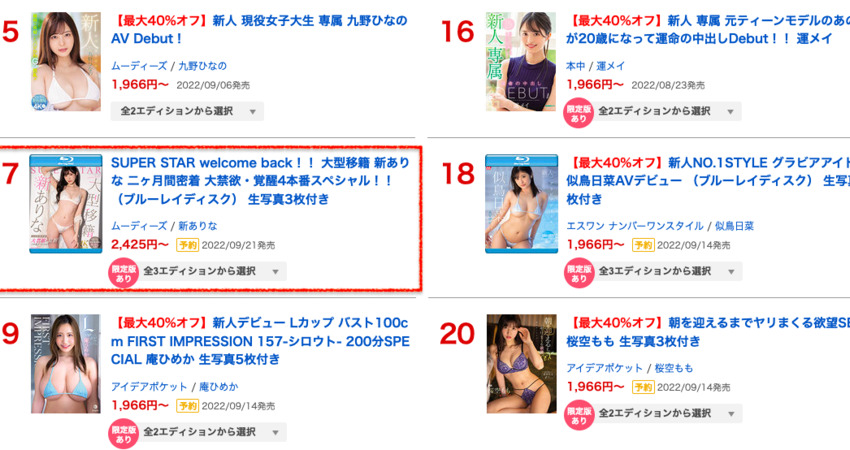The image size is (850, 450).
Task: Expand the 全3エディションから選択 dropdown for rank 18
Action: pyautogui.click(x=668, y=271)
